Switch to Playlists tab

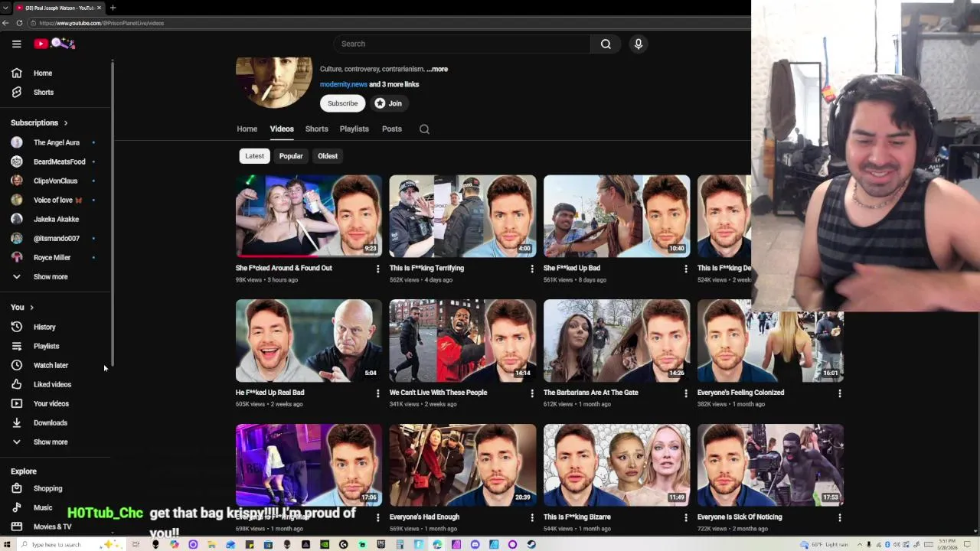[354, 129]
